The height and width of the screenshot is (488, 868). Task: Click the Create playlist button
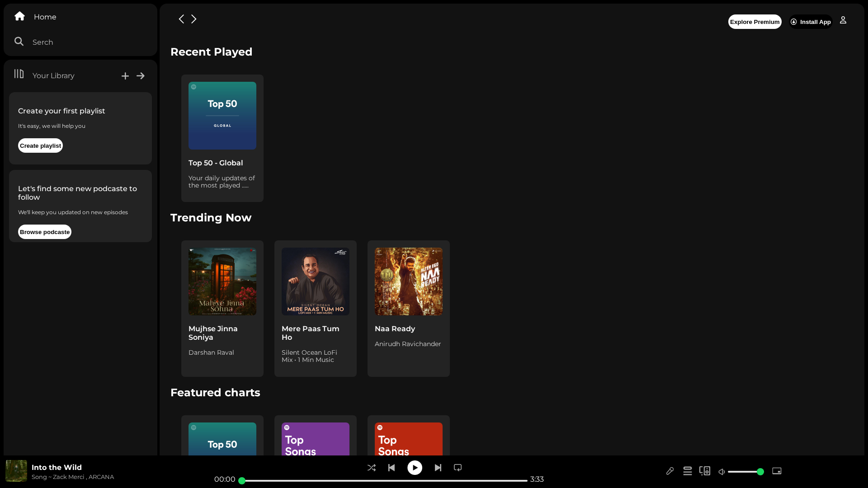tap(40, 145)
